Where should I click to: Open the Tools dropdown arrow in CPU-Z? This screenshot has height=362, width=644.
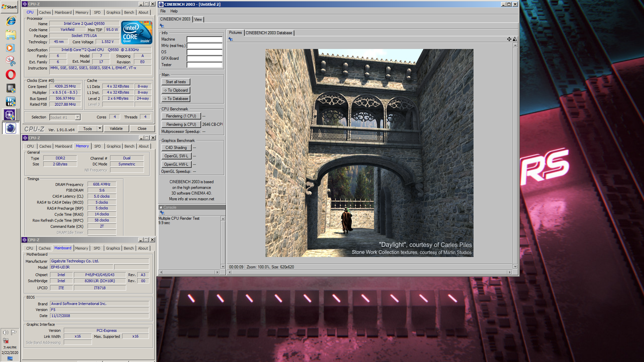point(100,128)
